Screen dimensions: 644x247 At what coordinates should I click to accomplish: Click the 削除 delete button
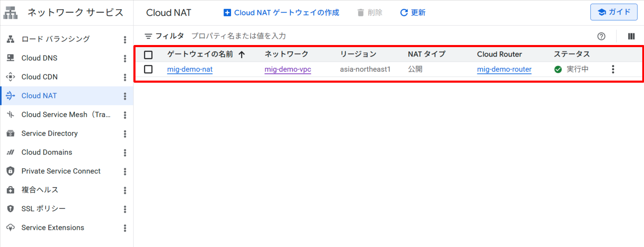pos(369,13)
